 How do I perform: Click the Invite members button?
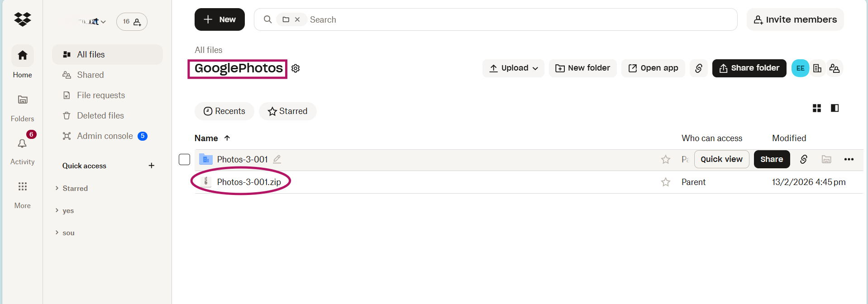point(795,19)
